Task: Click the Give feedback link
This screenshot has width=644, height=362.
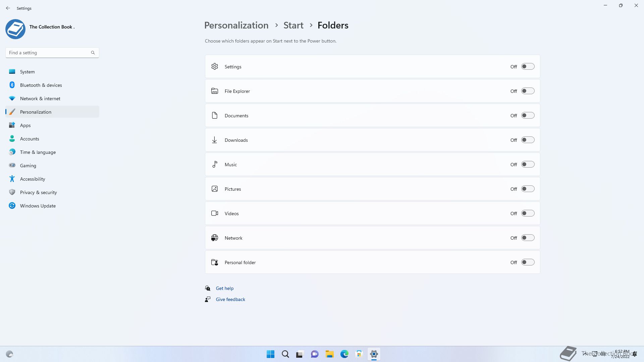Action: coord(230,299)
